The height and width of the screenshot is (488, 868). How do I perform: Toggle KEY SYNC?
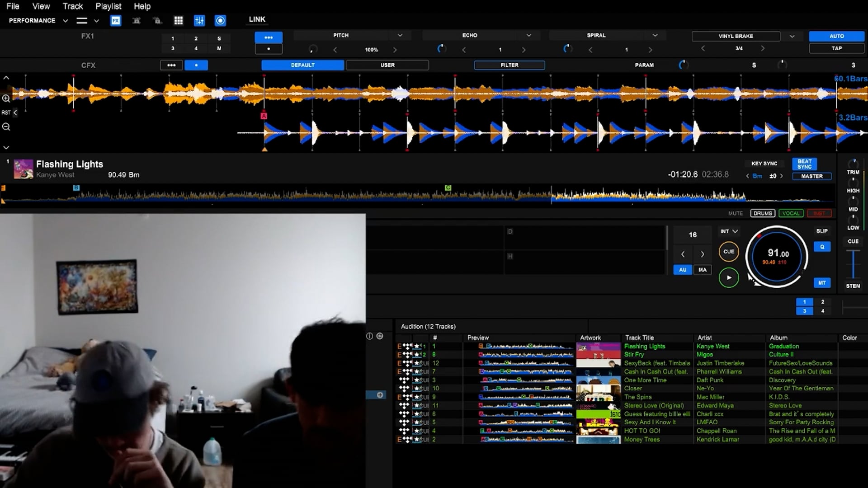[x=764, y=164]
